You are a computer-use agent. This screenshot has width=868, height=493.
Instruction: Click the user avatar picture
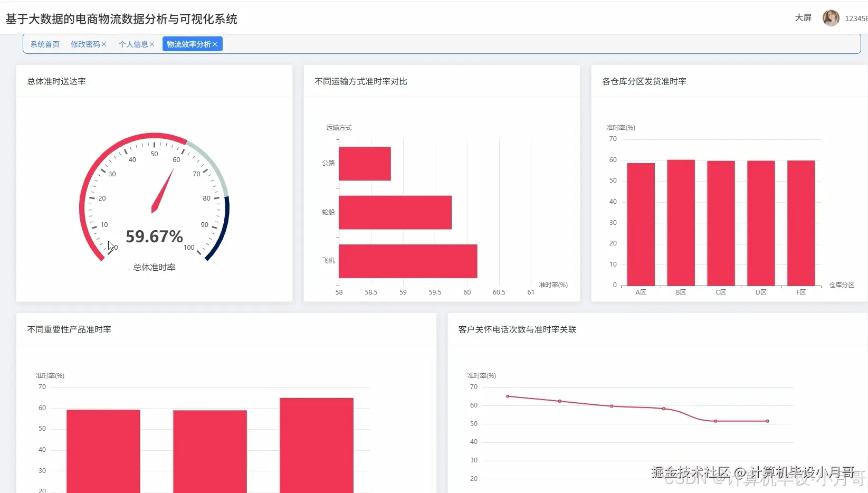pos(831,18)
